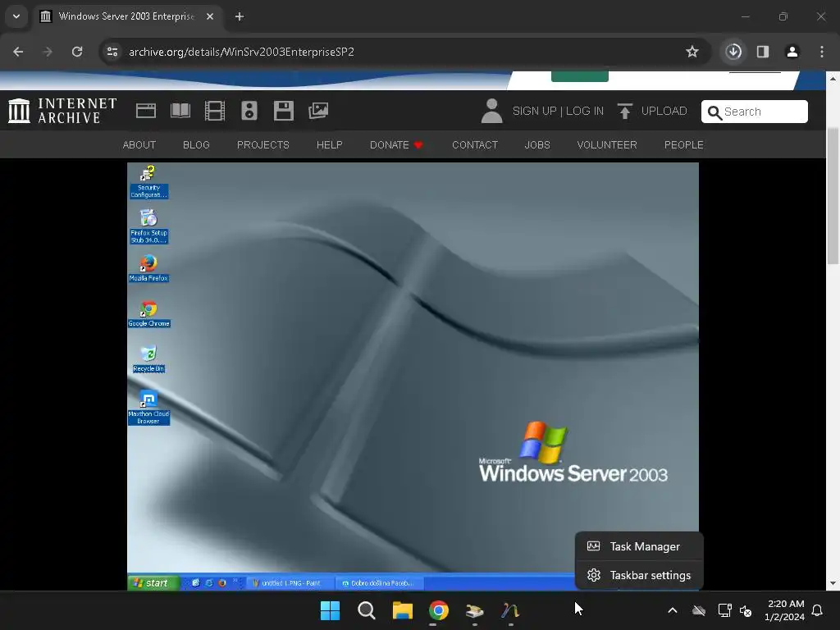The width and height of the screenshot is (840, 630).
Task: Open the clock and date in taskbar
Action: [x=784, y=610]
